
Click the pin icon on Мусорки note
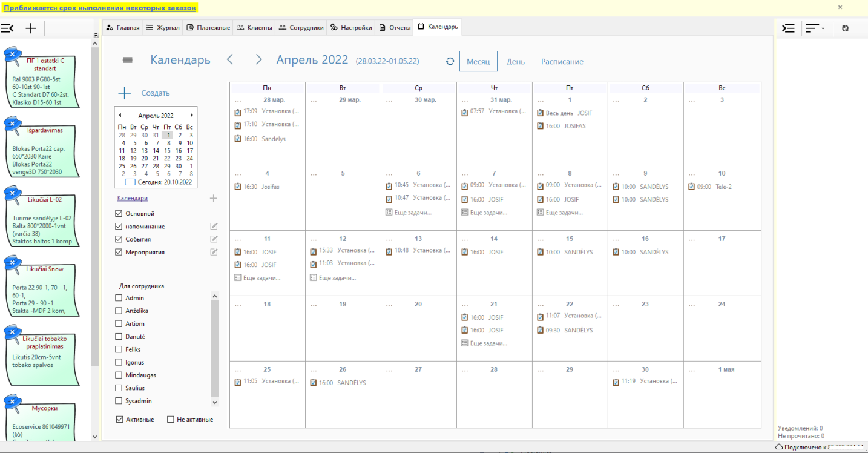click(x=12, y=401)
